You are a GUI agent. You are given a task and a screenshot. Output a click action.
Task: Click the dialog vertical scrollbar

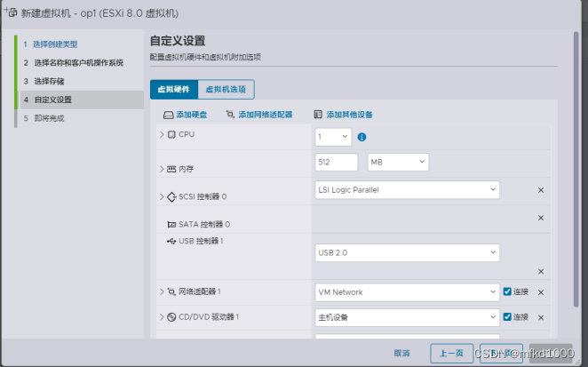click(x=576, y=170)
